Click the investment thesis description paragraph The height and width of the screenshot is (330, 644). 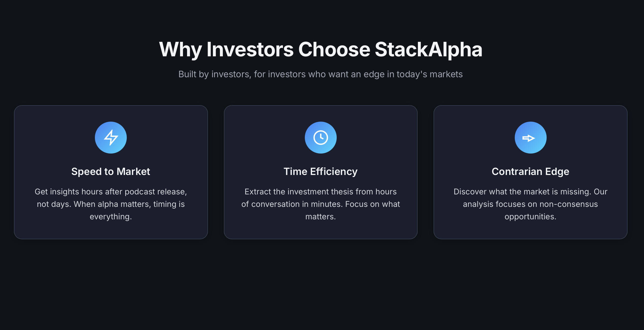pyautogui.click(x=321, y=204)
